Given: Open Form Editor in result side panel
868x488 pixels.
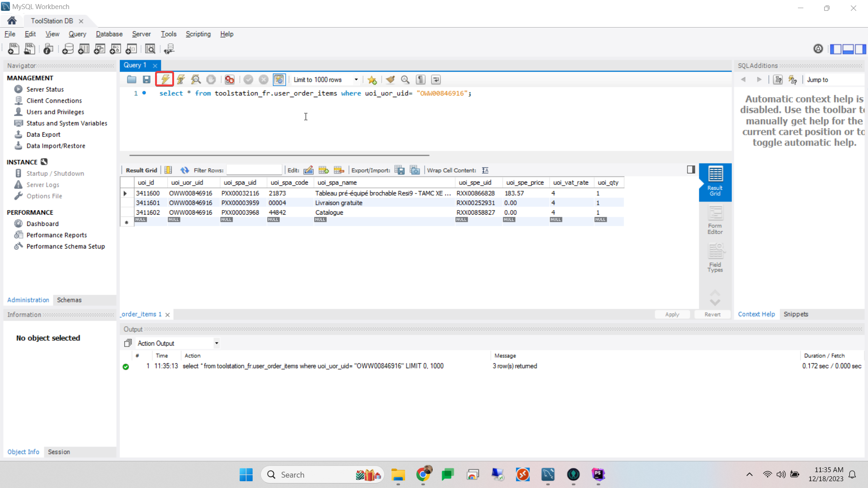Looking at the screenshot, I should [x=715, y=220].
